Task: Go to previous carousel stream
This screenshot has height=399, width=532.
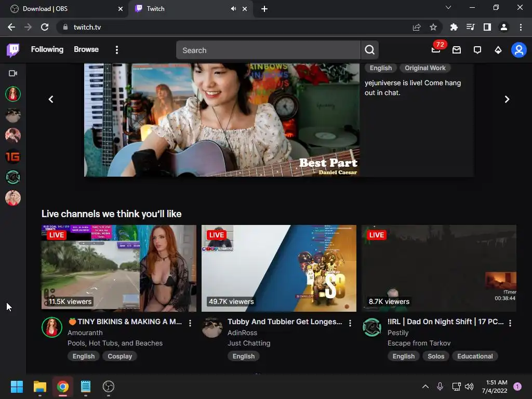Action: pos(51,99)
